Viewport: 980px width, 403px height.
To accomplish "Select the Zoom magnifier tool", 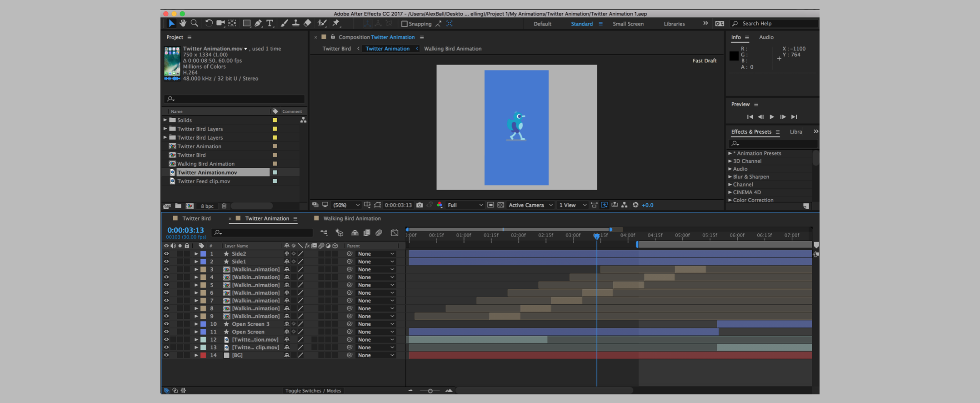I will pos(195,23).
